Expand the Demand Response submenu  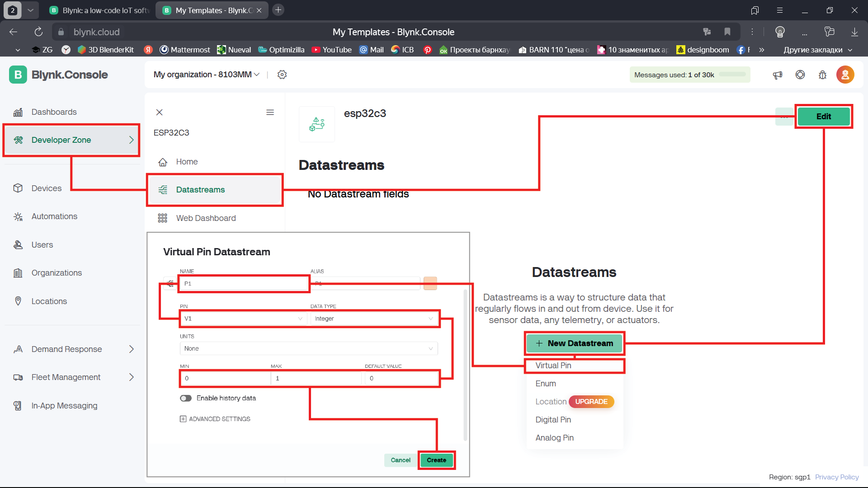click(x=132, y=349)
